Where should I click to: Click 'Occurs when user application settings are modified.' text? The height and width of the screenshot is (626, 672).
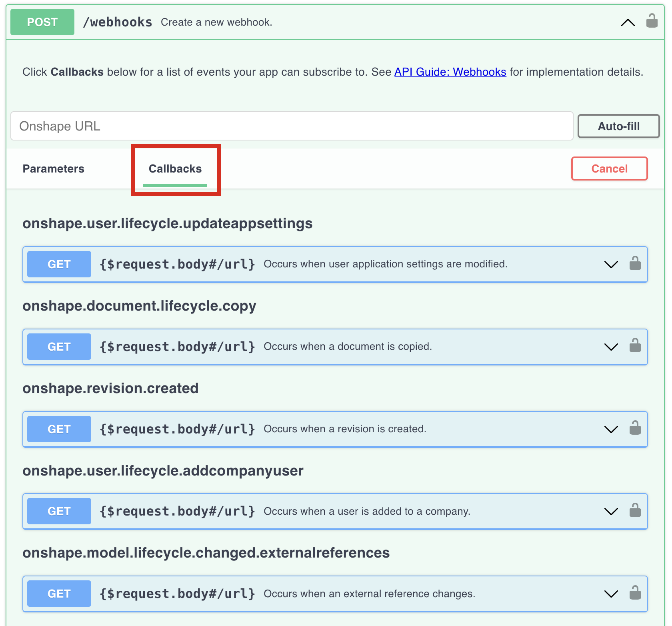point(386,264)
